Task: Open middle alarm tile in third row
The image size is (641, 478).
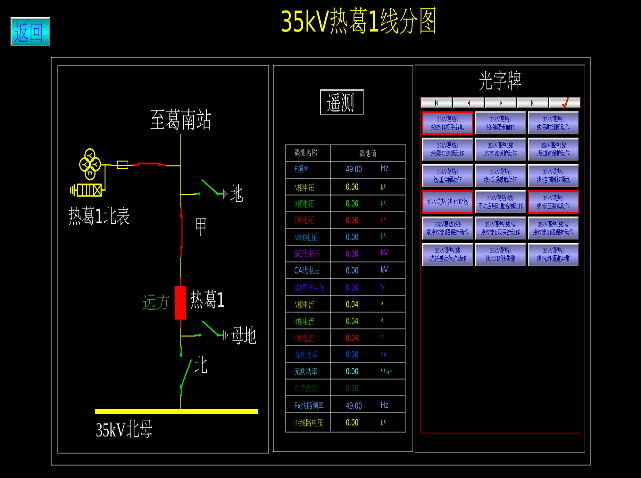Action: tap(500, 175)
